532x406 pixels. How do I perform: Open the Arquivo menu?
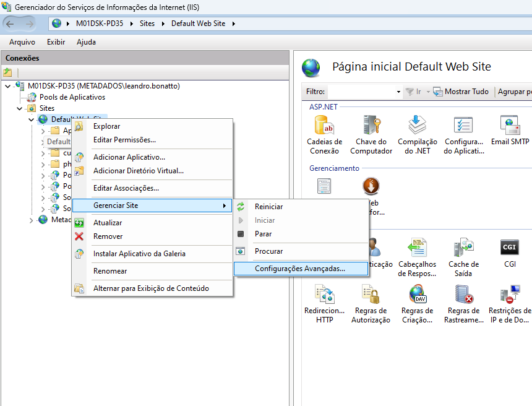[x=22, y=42]
